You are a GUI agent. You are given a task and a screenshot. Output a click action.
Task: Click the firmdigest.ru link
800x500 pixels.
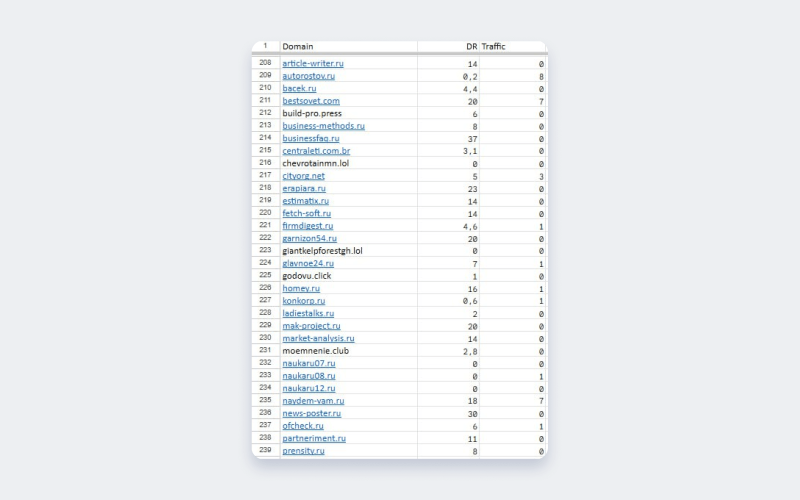pos(308,226)
